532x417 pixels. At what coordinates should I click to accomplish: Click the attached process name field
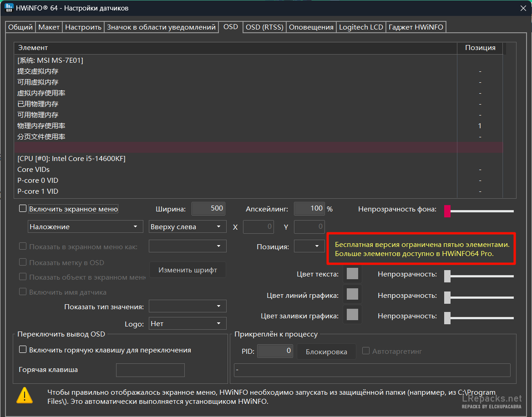(372, 370)
